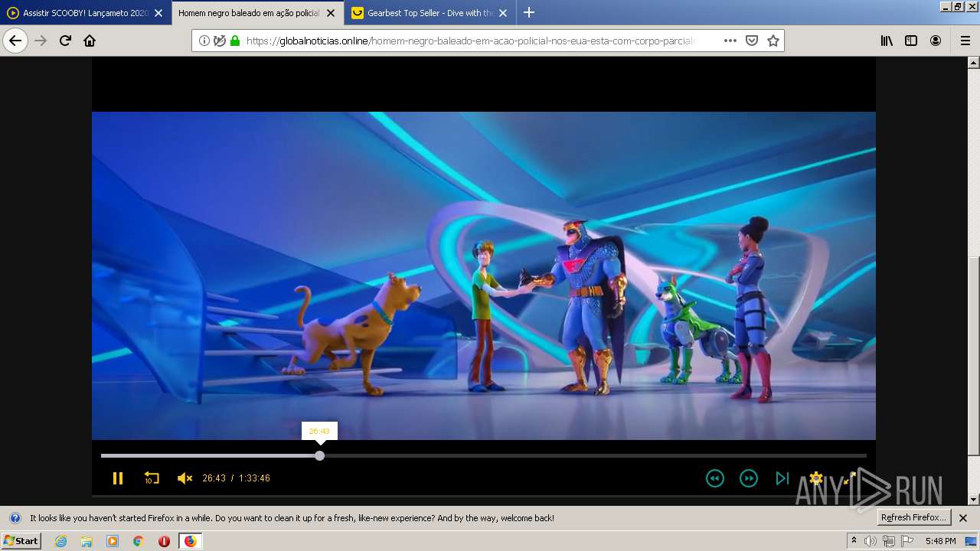The width and height of the screenshot is (980, 551).
Task: Go to the Firefox home page
Action: tap(90, 41)
